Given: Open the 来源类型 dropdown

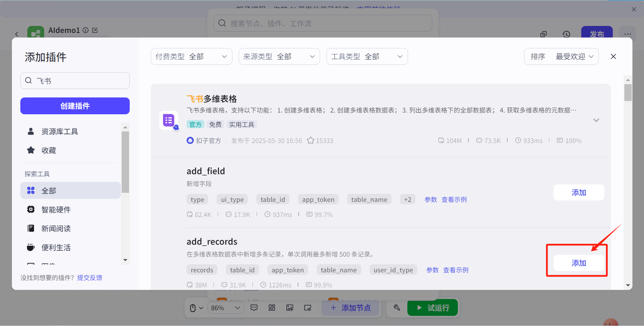Looking at the screenshot, I should pos(279,56).
